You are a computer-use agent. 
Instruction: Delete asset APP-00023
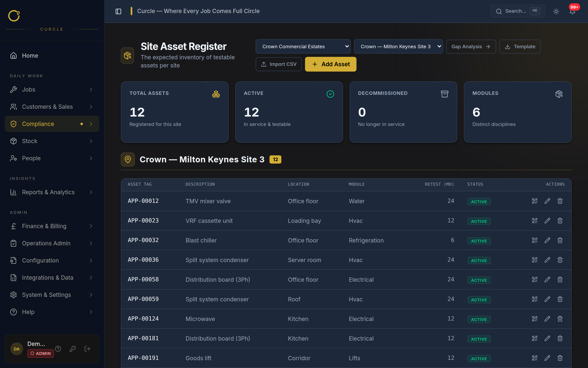[560, 221]
